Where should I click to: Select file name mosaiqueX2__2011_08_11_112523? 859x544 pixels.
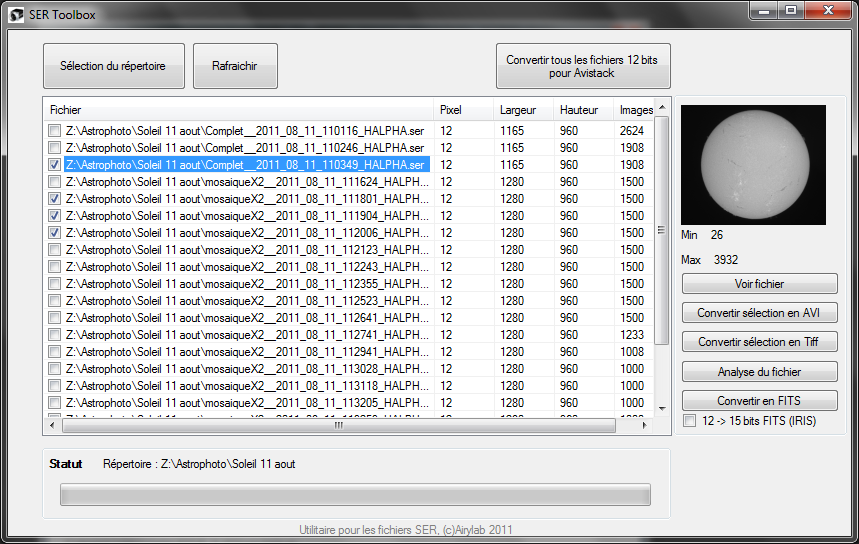[247, 300]
